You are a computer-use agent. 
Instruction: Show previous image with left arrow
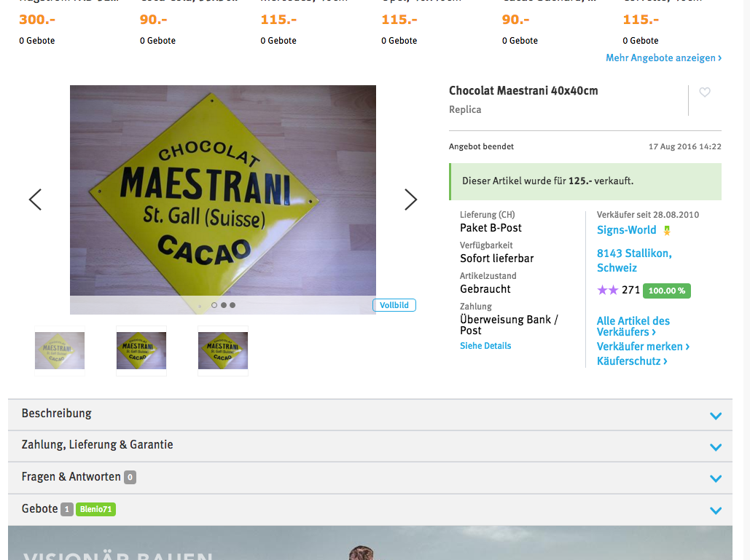36,200
